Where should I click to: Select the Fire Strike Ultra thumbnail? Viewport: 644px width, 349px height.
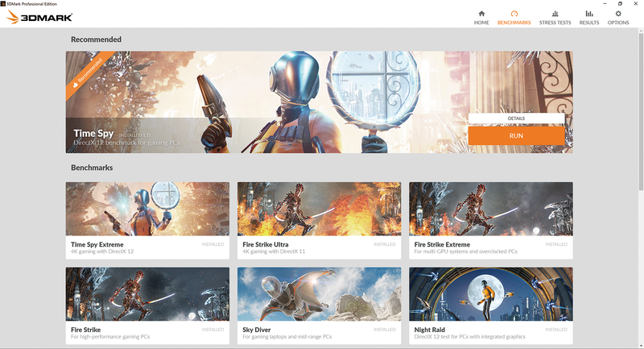[319, 209]
